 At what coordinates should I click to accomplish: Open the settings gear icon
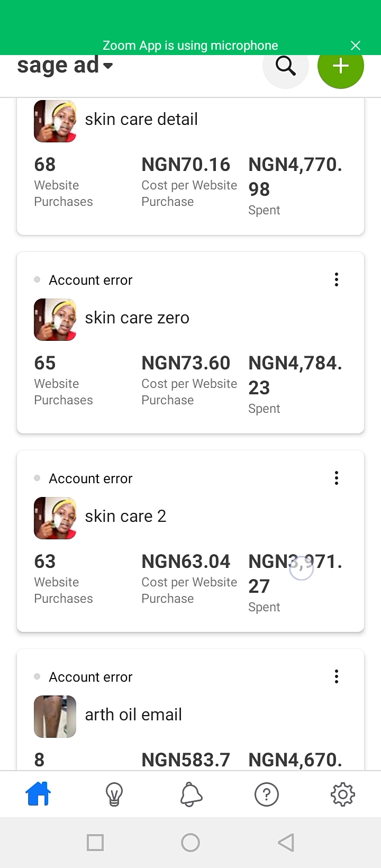[x=342, y=794]
